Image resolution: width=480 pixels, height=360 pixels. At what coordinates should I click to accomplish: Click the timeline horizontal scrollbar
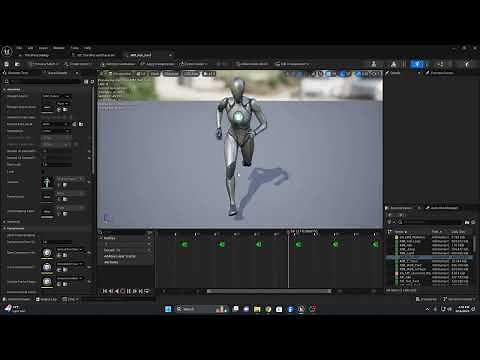[269, 291]
